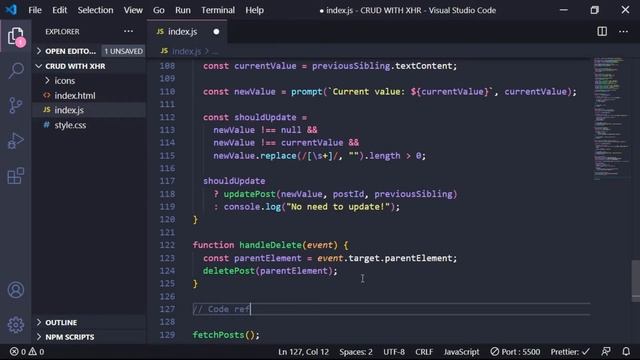Click the Prettier status indicator
Screen dimensions: 640x360
[570, 352]
